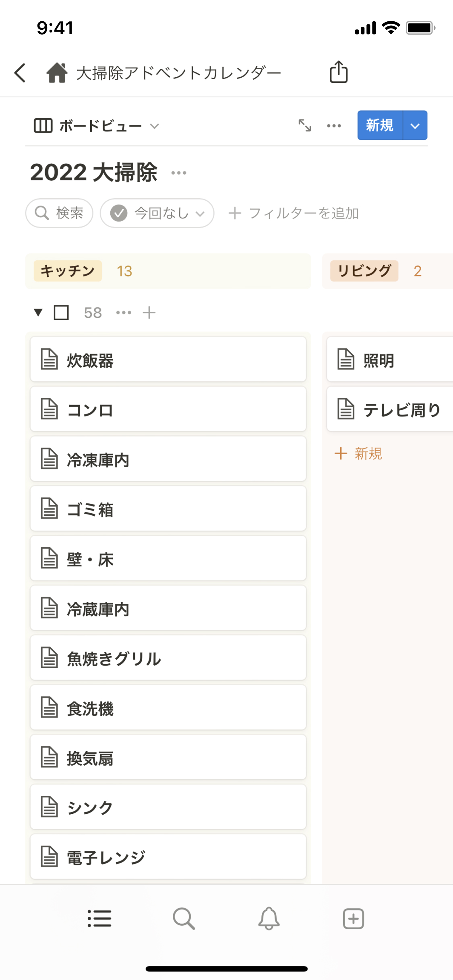
Task: Tap the expand full-page arrows icon
Action: coord(305,126)
